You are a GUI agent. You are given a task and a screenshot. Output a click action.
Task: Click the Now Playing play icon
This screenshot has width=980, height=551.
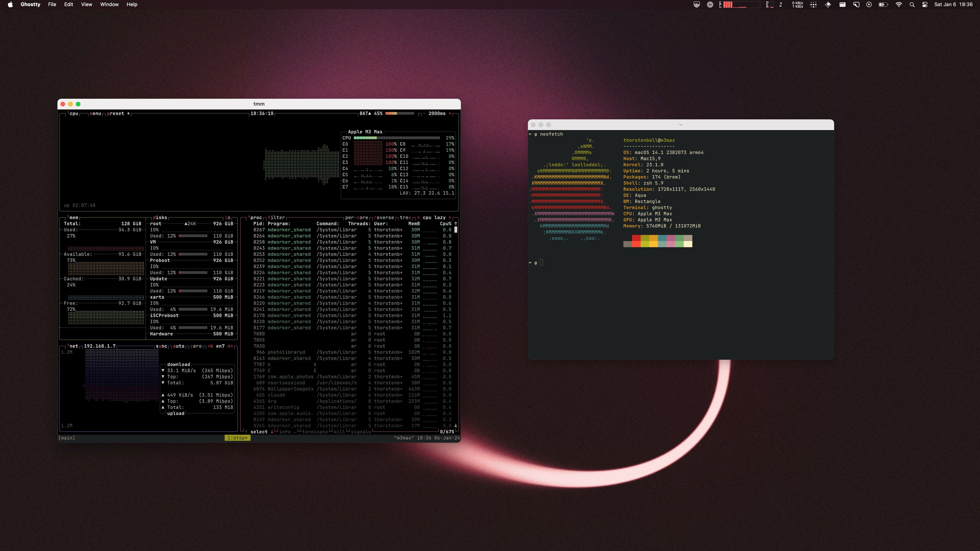[869, 5]
